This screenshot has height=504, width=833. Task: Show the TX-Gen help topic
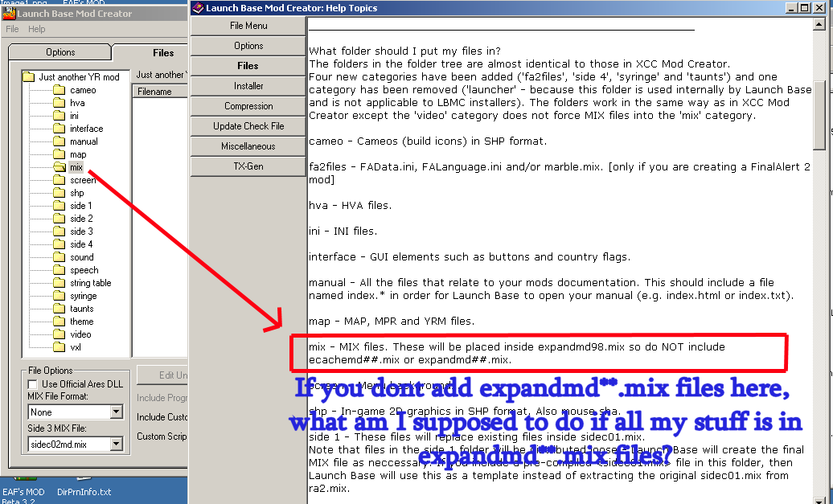tap(248, 166)
